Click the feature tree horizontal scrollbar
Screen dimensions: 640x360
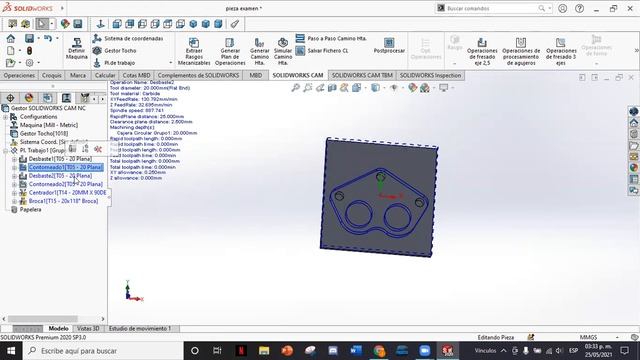[x=43, y=319]
